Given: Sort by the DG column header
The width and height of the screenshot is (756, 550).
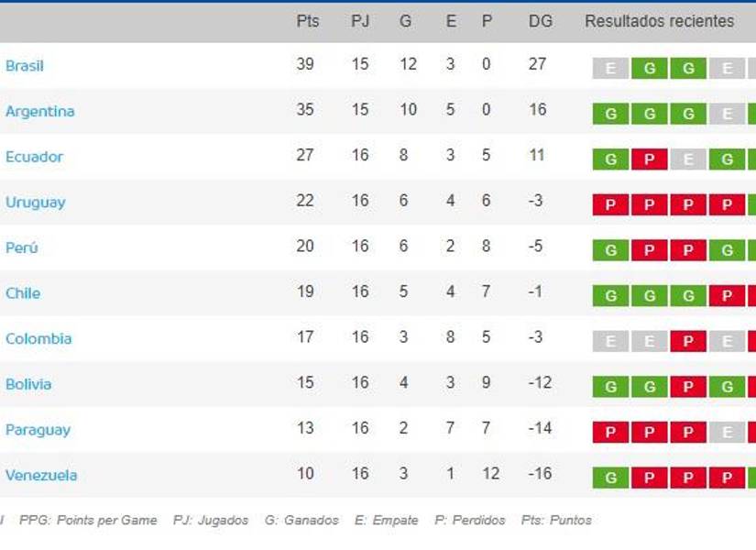Looking at the screenshot, I should pos(541,21).
